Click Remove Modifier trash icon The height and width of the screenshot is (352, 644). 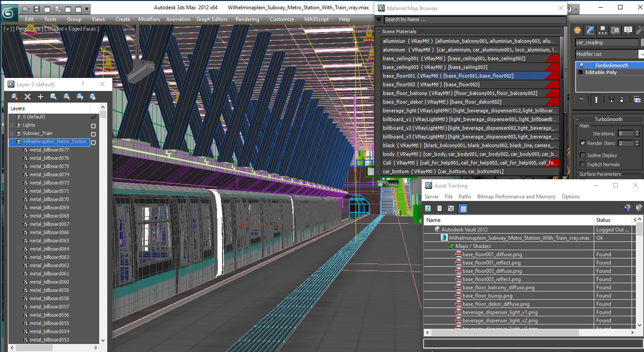tap(622, 100)
